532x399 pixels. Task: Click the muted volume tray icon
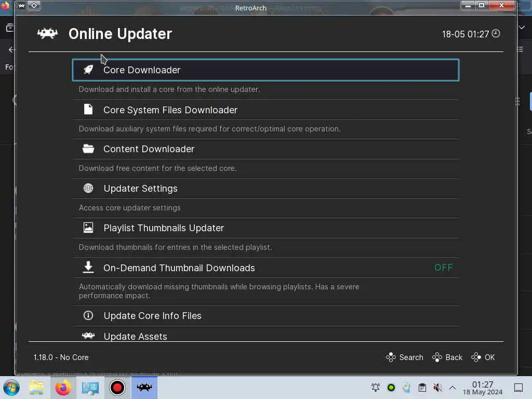click(437, 388)
